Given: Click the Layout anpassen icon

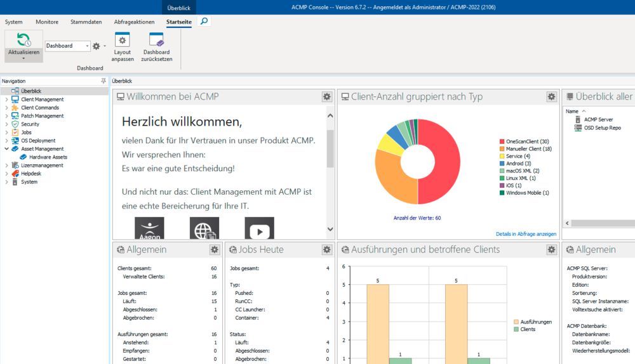Looking at the screenshot, I should tap(123, 40).
